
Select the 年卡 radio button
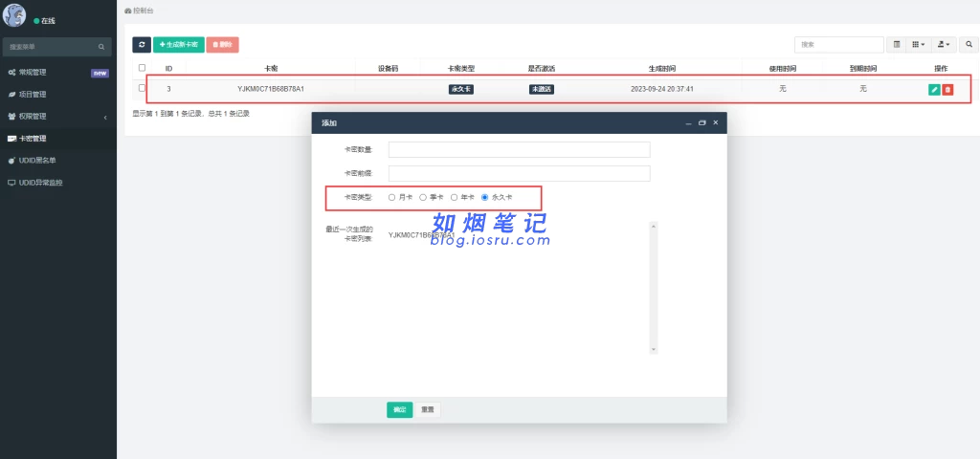[x=455, y=197]
